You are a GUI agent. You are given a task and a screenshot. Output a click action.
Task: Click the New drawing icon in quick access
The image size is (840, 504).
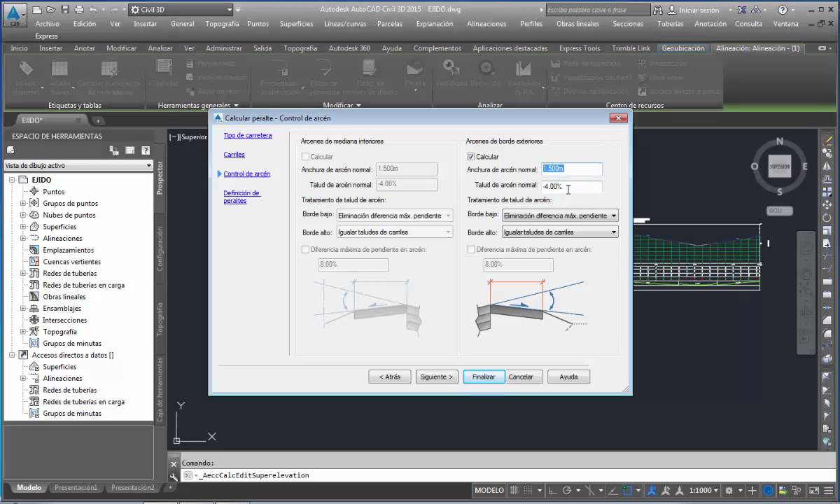[38, 10]
